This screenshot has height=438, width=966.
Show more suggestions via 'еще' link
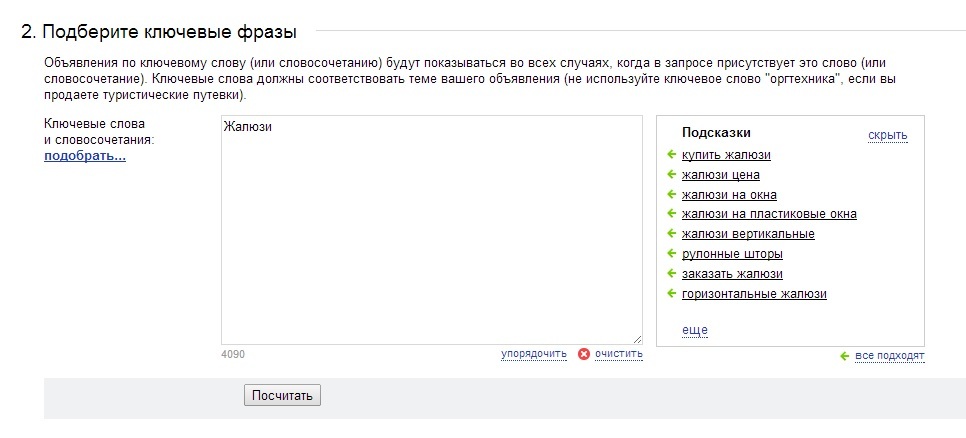(x=694, y=330)
